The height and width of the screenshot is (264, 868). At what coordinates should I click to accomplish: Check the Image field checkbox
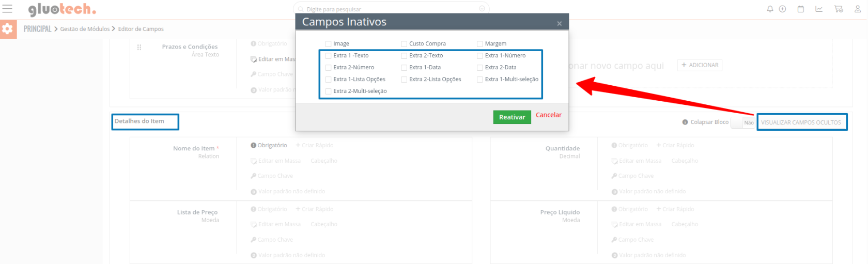(328, 44)
